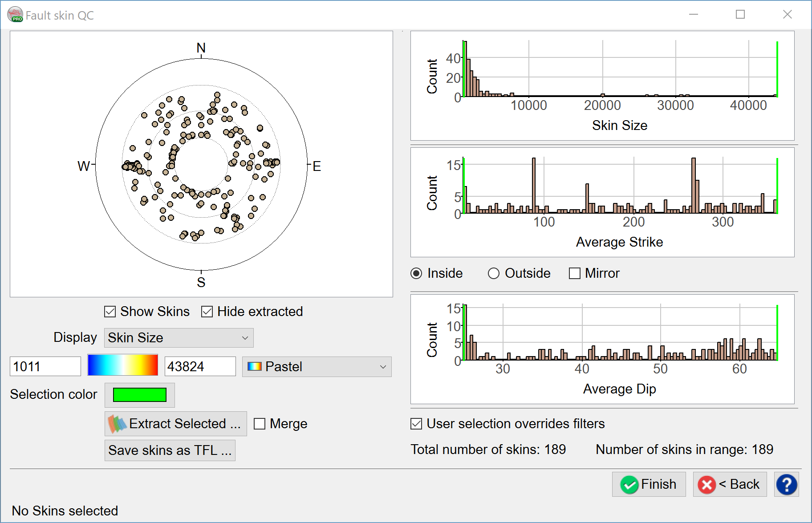
Task: Click the minimum value field showing 1011
Action: tap(45, 367)
